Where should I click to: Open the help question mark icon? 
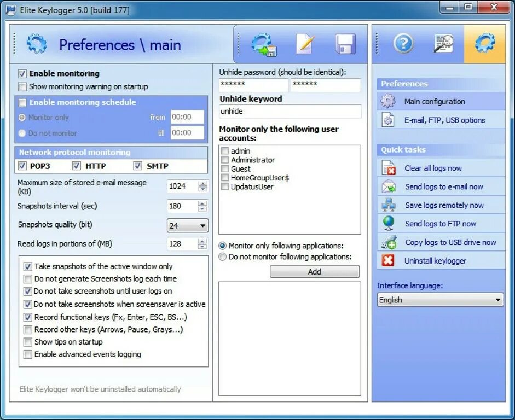point(403,43)
